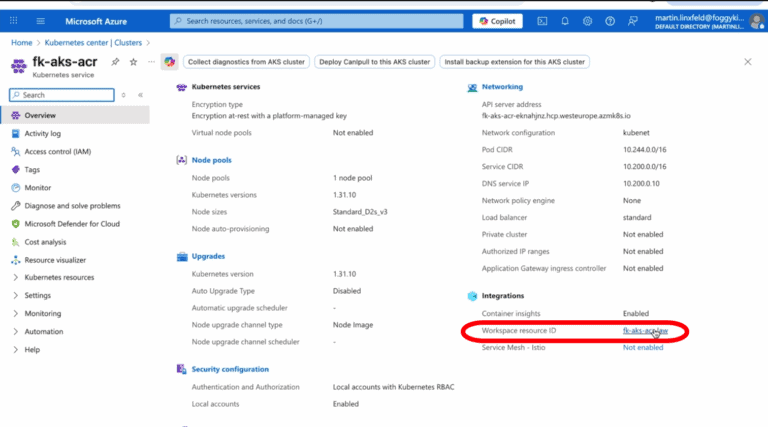
Task: Deploy Canipull to this AKS cluster
Action: click(374, 62)
